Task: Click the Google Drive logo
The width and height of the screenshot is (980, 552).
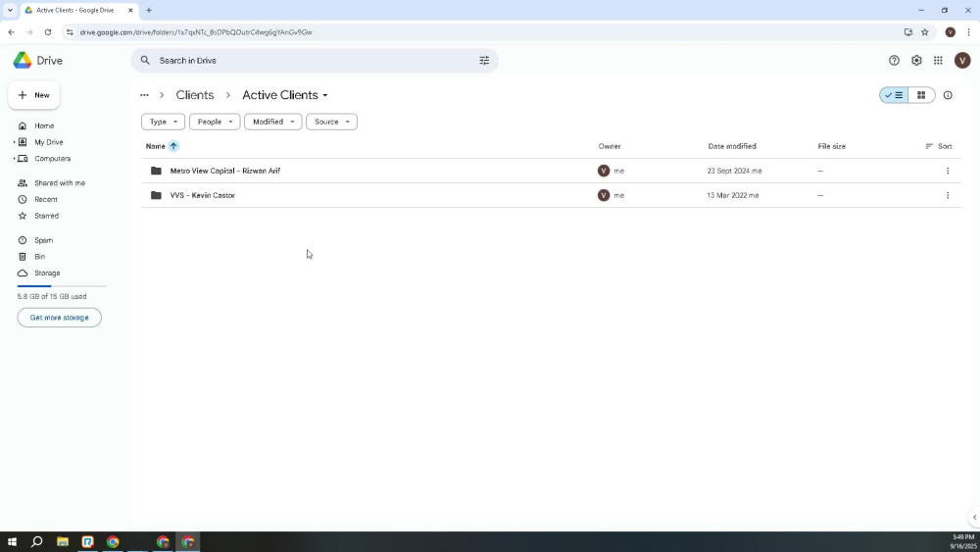Action: coord(23,60)
